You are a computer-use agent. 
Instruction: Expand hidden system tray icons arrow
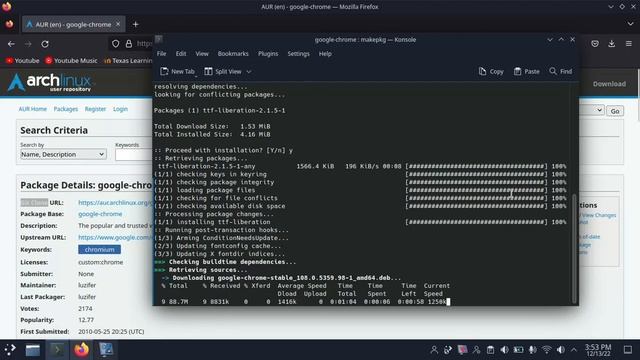pos(574,350)
